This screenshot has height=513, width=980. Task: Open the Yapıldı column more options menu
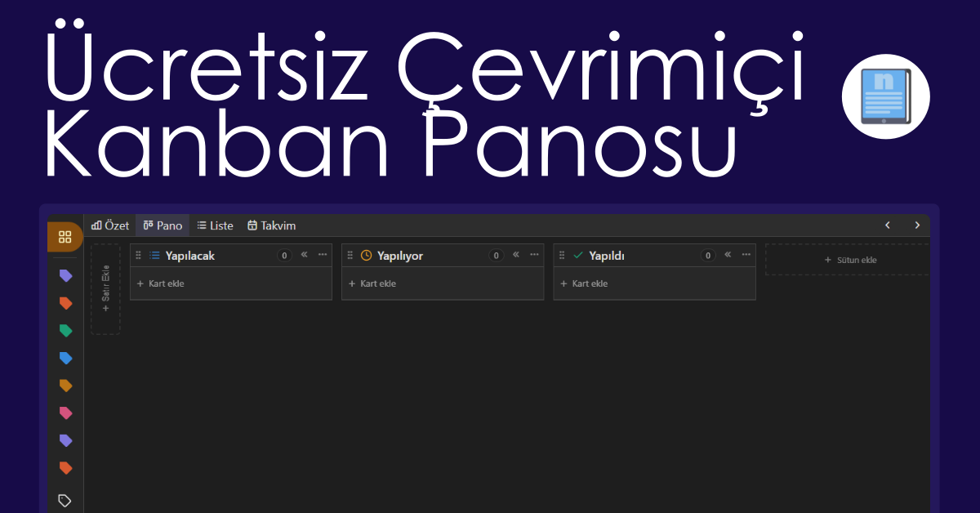(746, 255)
